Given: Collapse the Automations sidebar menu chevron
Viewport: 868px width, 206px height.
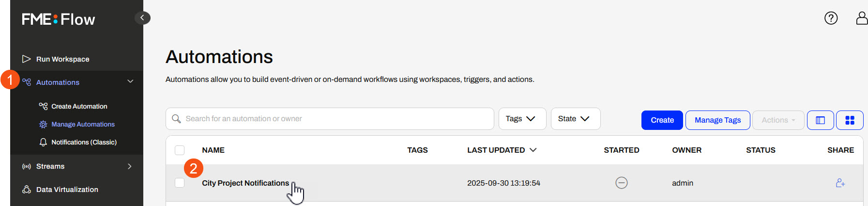Looking at the screenshot, I should tap(130, 81).
